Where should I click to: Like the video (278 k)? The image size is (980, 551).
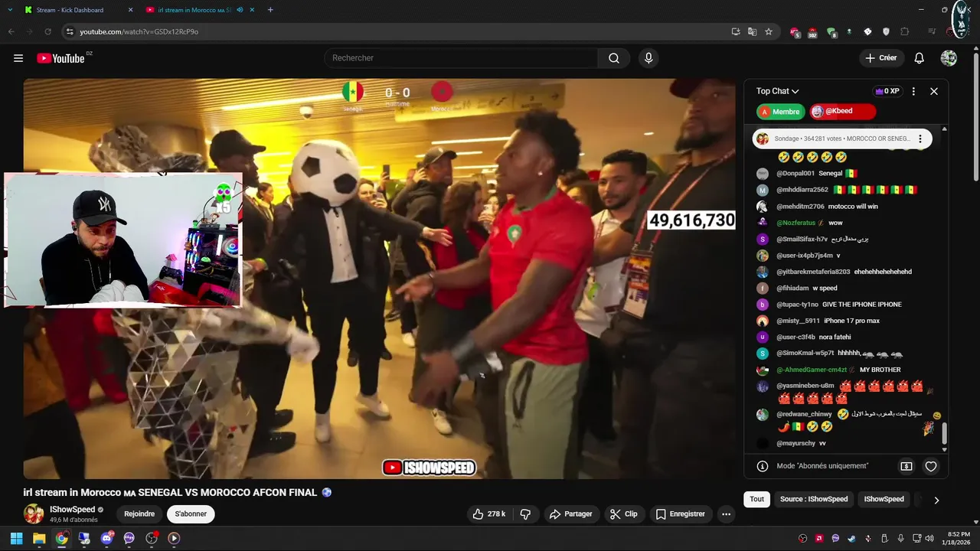pyautogui.click(x=488, y=514)
